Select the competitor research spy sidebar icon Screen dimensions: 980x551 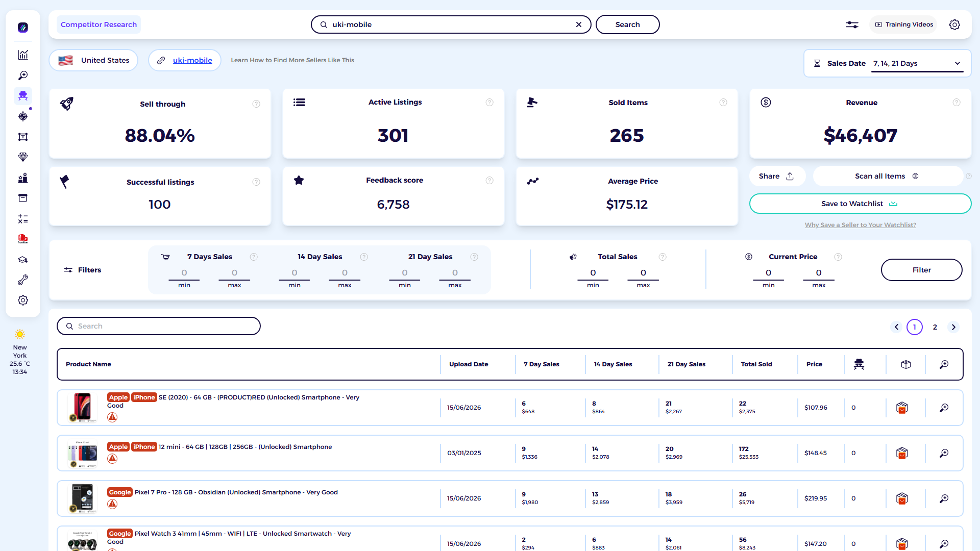point(23,96)
